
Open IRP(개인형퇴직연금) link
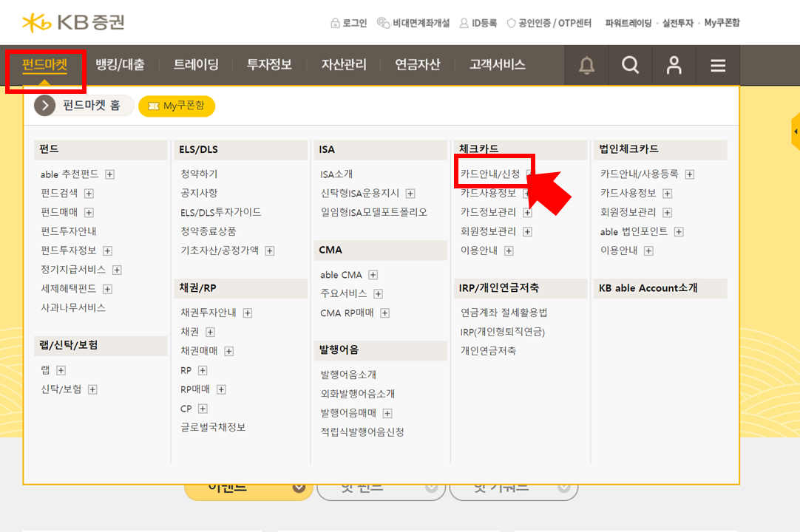click(503, 332)
